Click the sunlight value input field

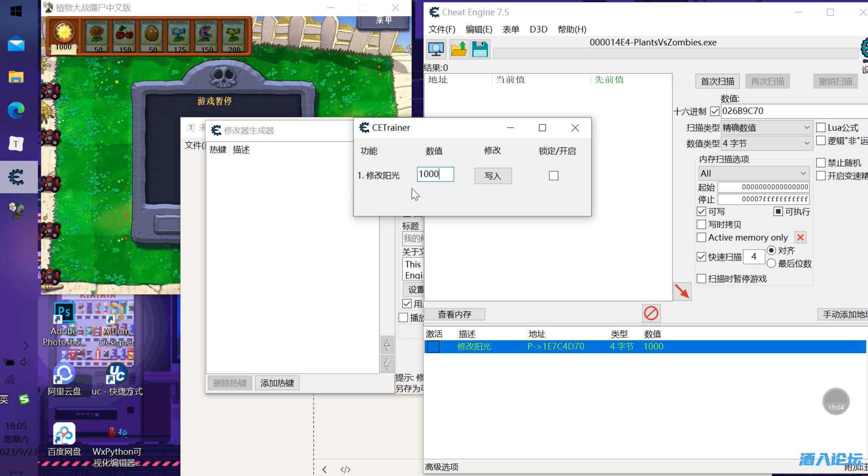pos(435,174)
